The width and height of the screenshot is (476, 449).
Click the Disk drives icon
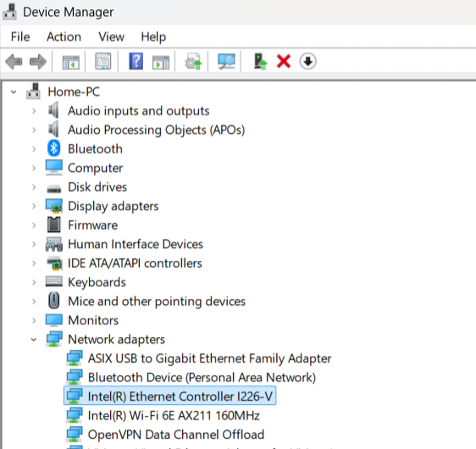pyautogui.click(x=54, y=189)
